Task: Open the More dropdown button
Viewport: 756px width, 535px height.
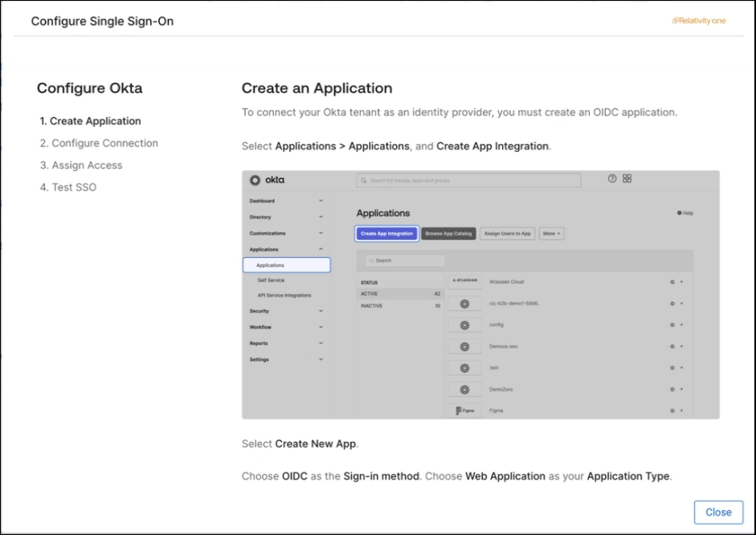Action: coord(552,234)
